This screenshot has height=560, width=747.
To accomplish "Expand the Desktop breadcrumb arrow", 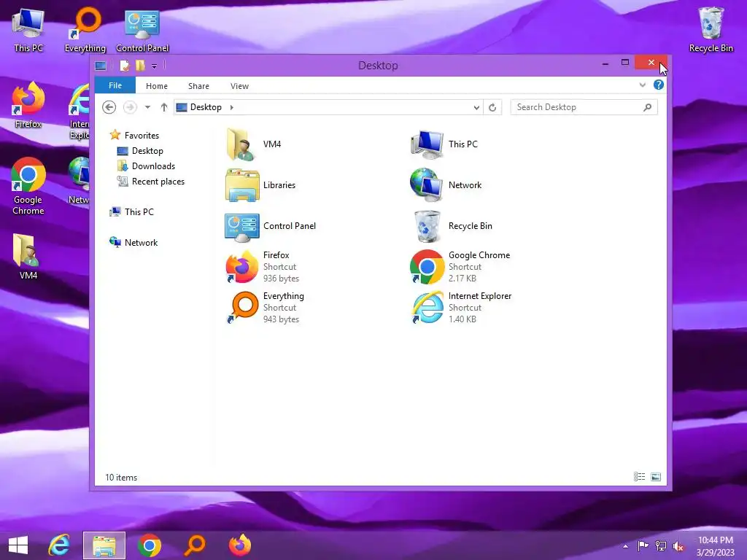I will 231,108.
